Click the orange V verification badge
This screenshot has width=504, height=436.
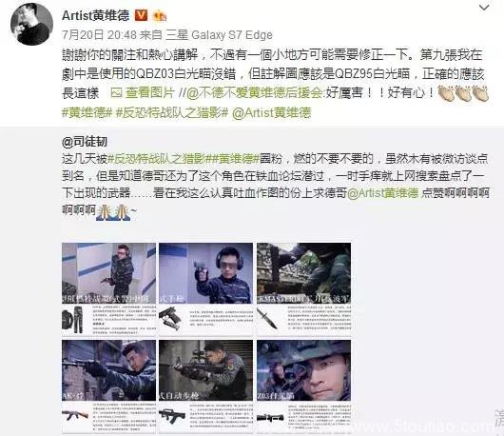pos(141,15)
